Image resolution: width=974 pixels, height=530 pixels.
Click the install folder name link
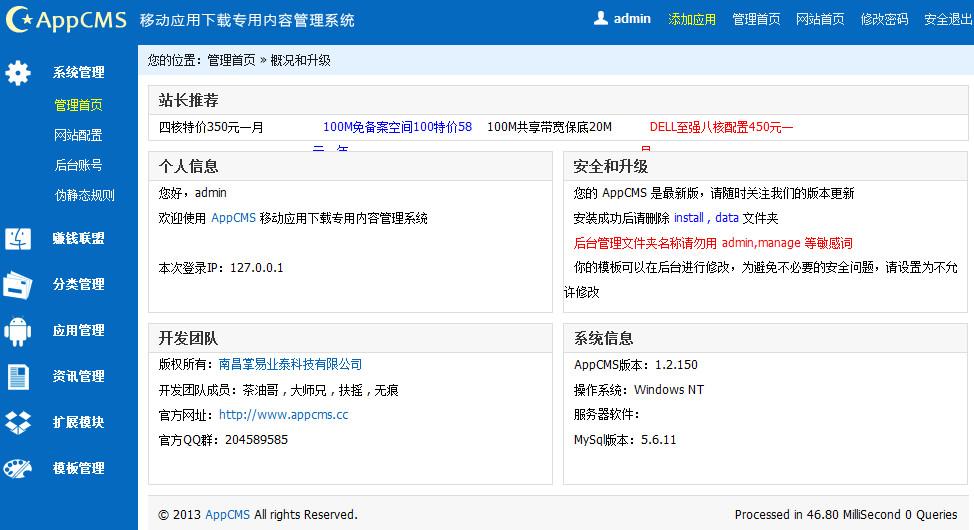click(689, 218)
